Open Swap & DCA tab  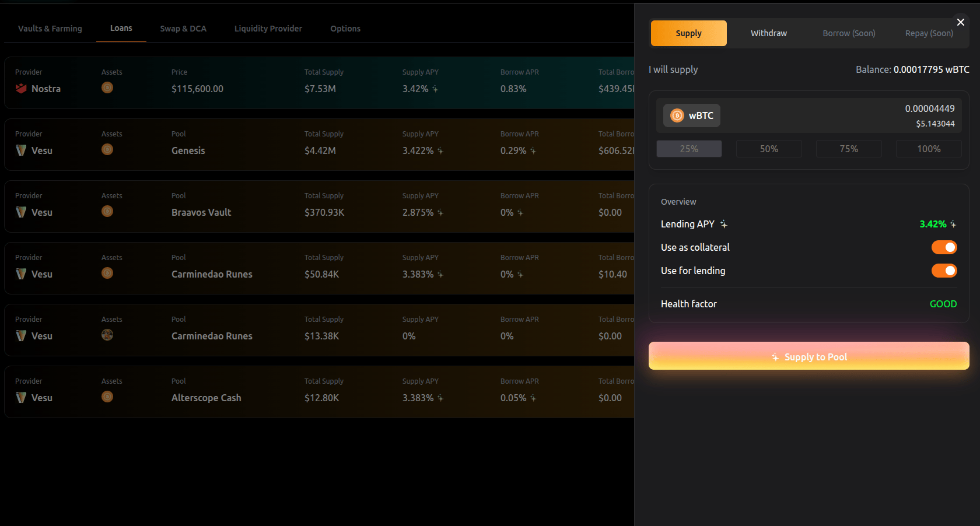point(183,29)
